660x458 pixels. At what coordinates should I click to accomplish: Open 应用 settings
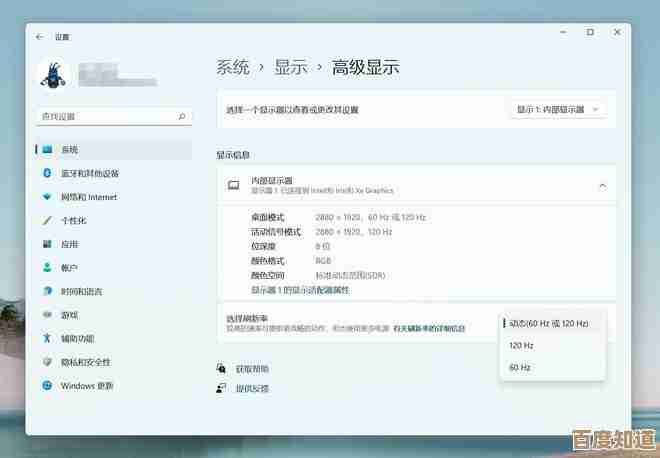tap(114, 244)
